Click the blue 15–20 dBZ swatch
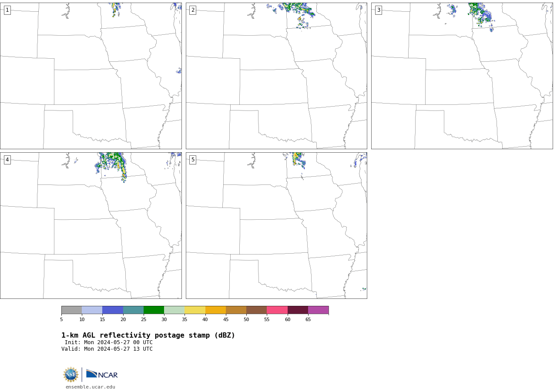Screen dimensions: 557x392 pos(113,310)
